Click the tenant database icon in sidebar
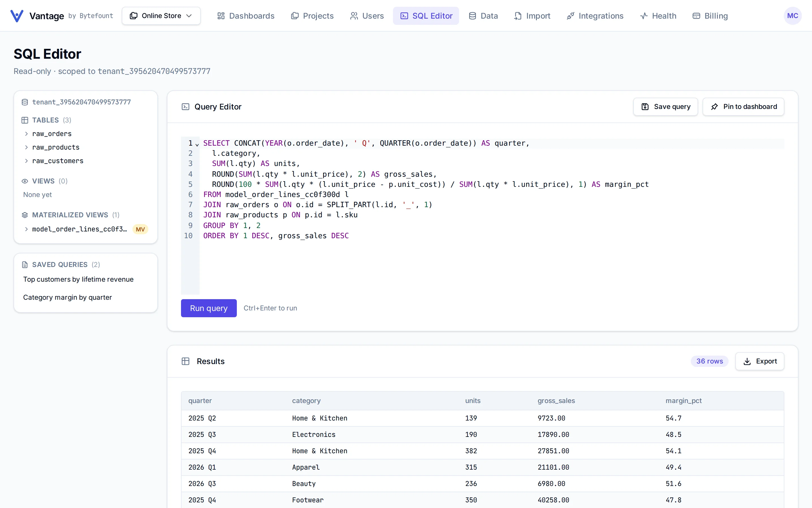The height and width of the screenshot is (508, 812). point(25,102)
